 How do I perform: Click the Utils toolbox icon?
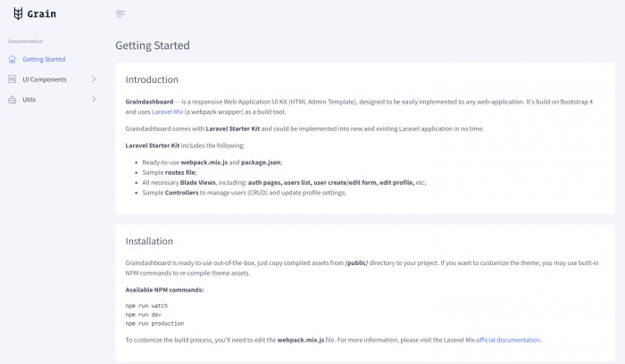12,100
